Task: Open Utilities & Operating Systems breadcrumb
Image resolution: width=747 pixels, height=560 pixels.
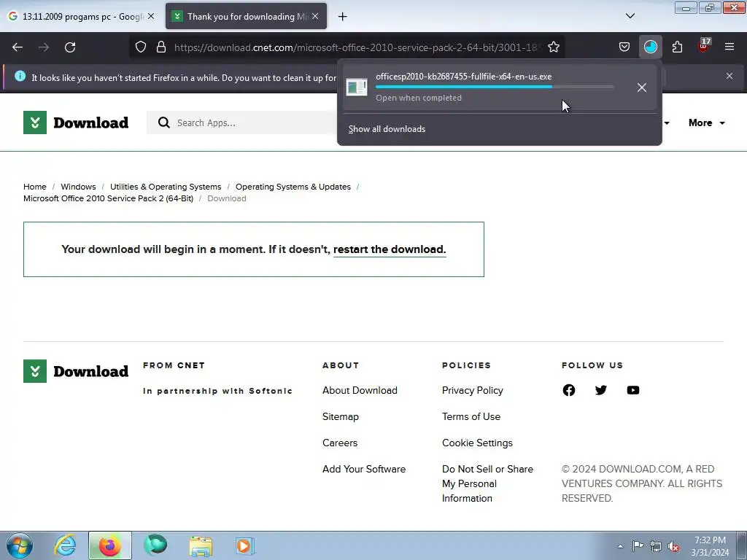Action: tap(166, 187)
